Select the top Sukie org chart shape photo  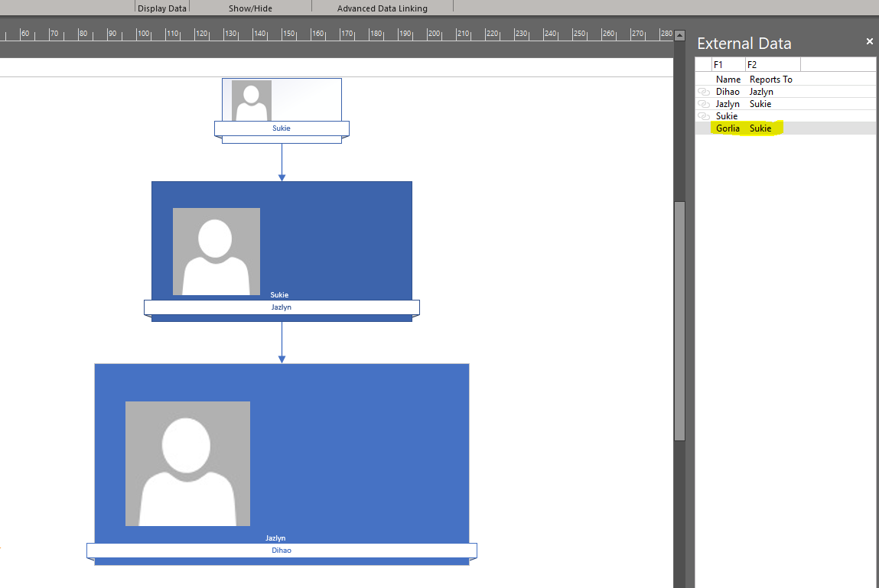tap(252, 100)
